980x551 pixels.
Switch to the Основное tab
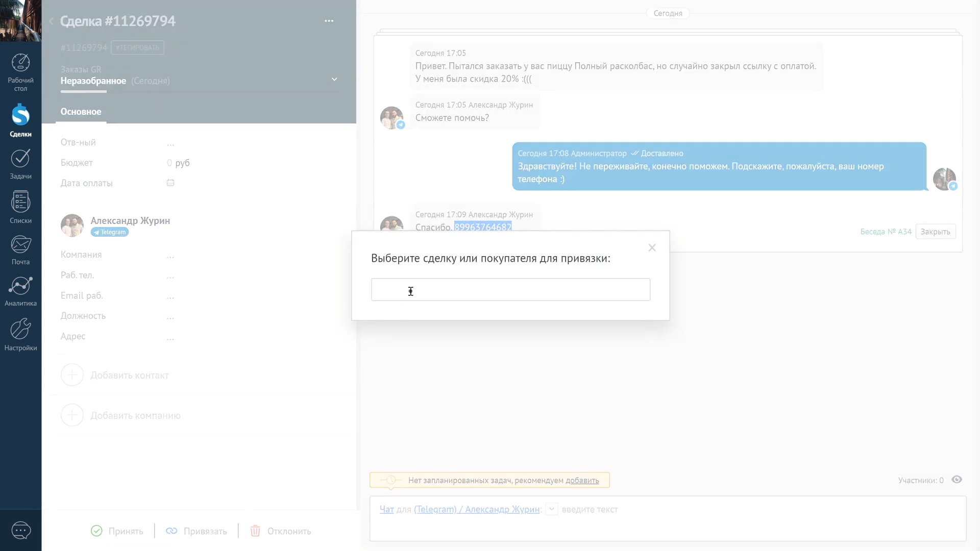point(80,112)
